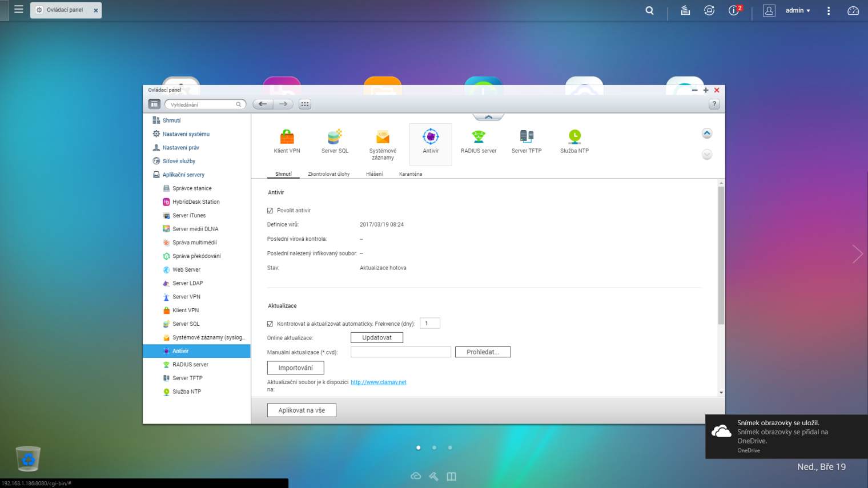This screenshot has height=488, width=868.
Task: Click the Importování button
Action: pyautogui.click(x=296, y=368)
